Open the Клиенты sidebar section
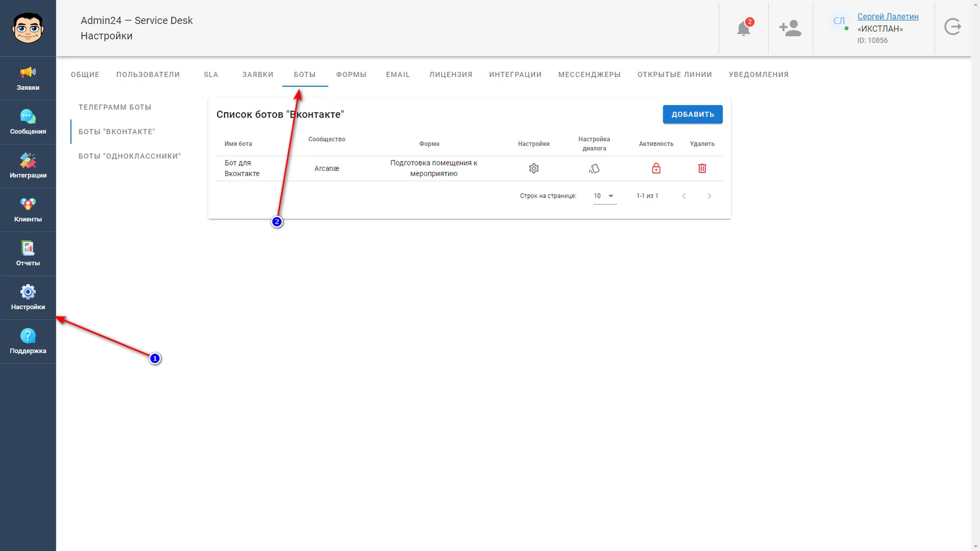Image resolution: width=980 pixels, height=551 pixels. 28,210
